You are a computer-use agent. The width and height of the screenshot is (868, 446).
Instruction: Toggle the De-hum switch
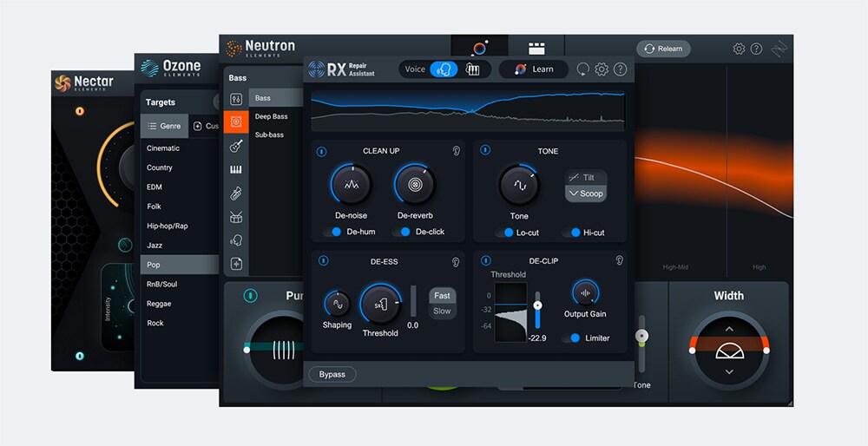coord(332,232)
